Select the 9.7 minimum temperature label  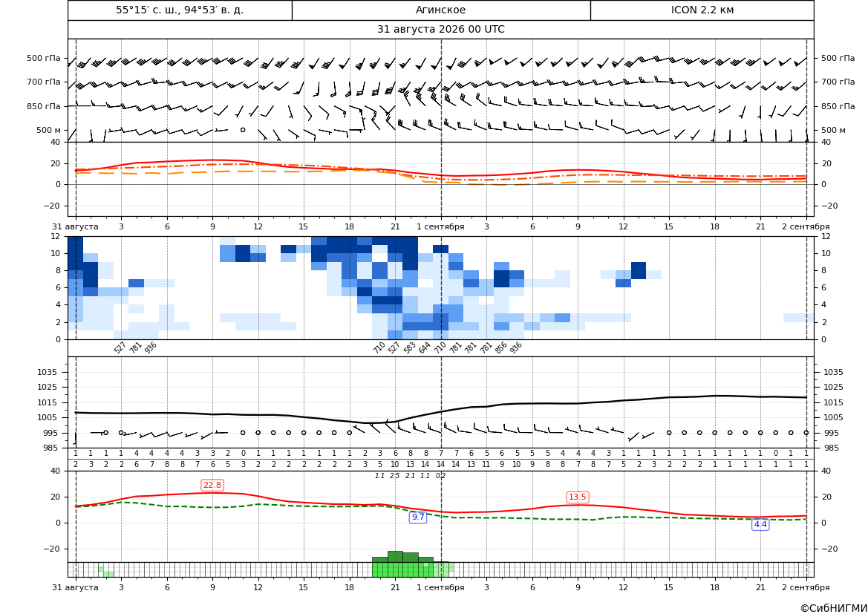(x=417, y=517)
